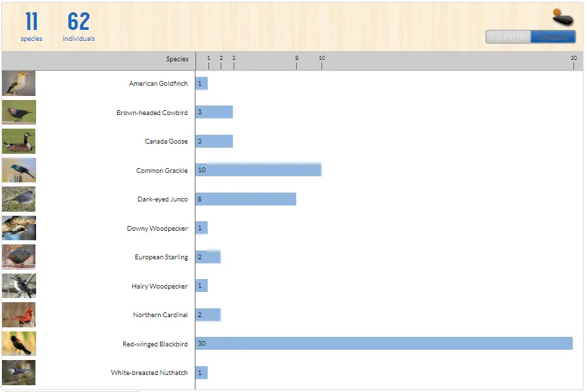Click the European Starling species name

161,257
